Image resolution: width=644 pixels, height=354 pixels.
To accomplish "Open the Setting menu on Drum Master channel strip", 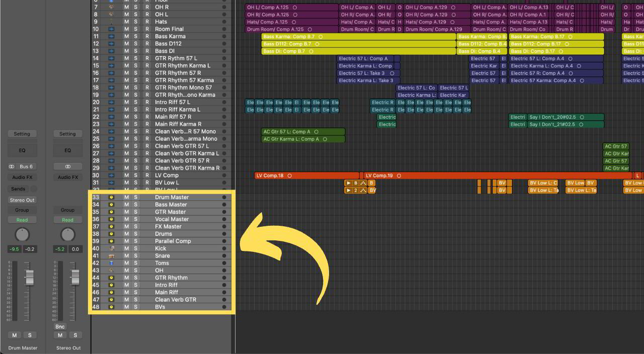I will (x=22, y=134).
